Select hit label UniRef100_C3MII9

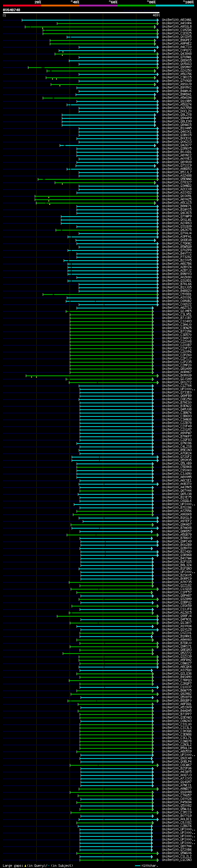click(x=176, y=812)
